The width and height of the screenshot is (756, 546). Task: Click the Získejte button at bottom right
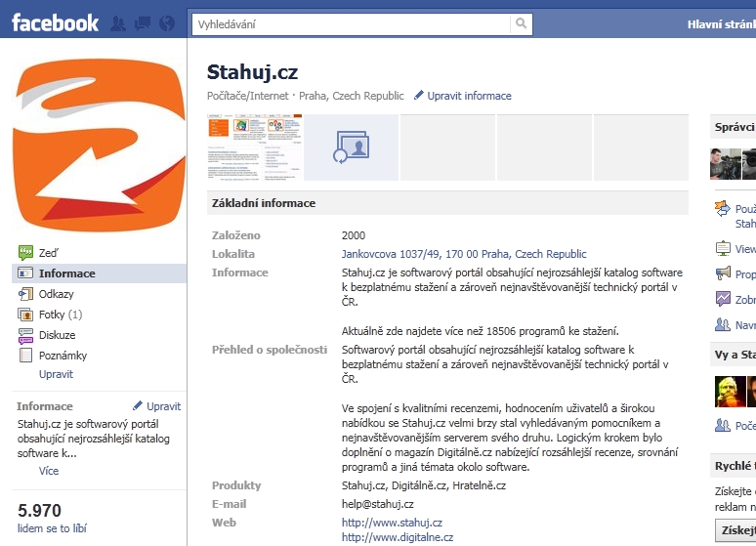point(736,530)
